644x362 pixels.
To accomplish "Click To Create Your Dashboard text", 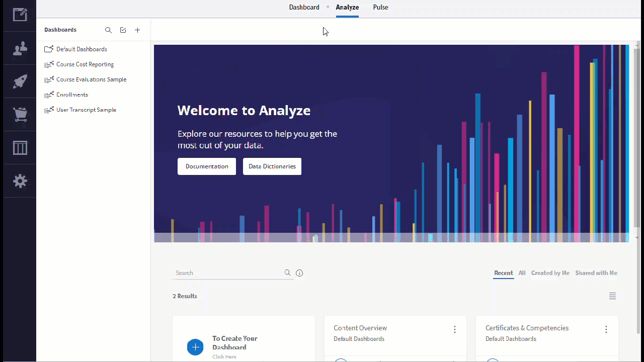I will (235, 343).
